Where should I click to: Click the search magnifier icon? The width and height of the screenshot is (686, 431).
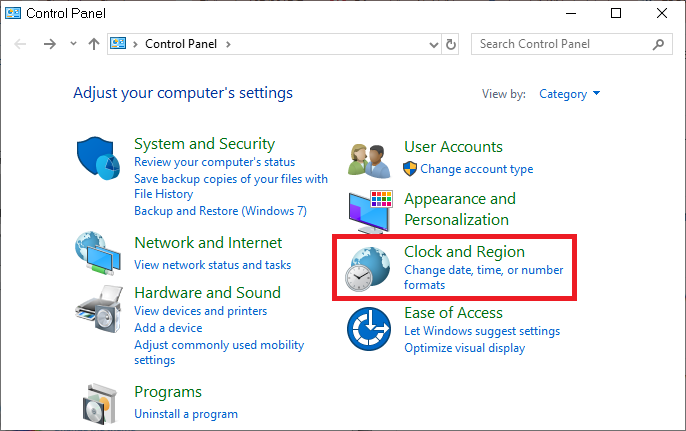point(658,44)
